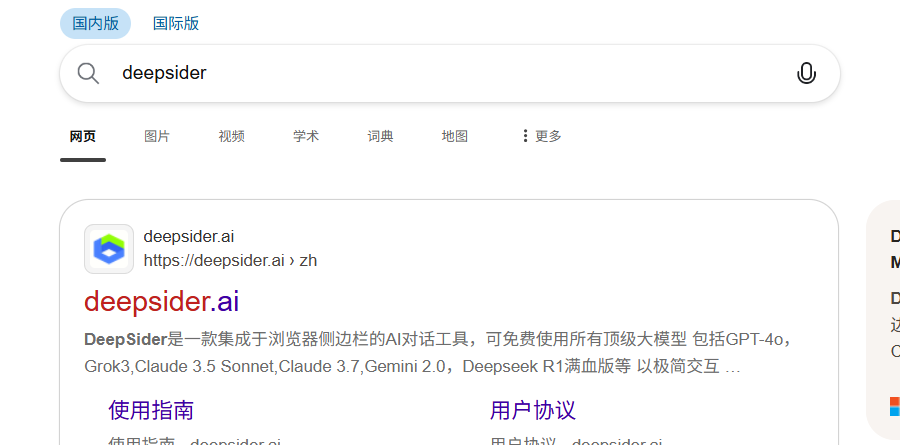This screenshot has width=900, height=445.
Task: Open the 图片 results tab
Action: tap(157, 136)
